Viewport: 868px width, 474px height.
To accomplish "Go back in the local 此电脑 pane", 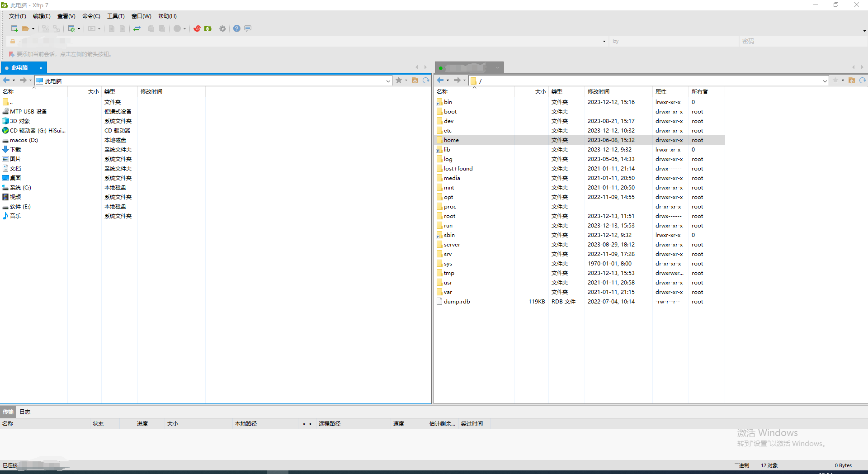I will 6,80.
